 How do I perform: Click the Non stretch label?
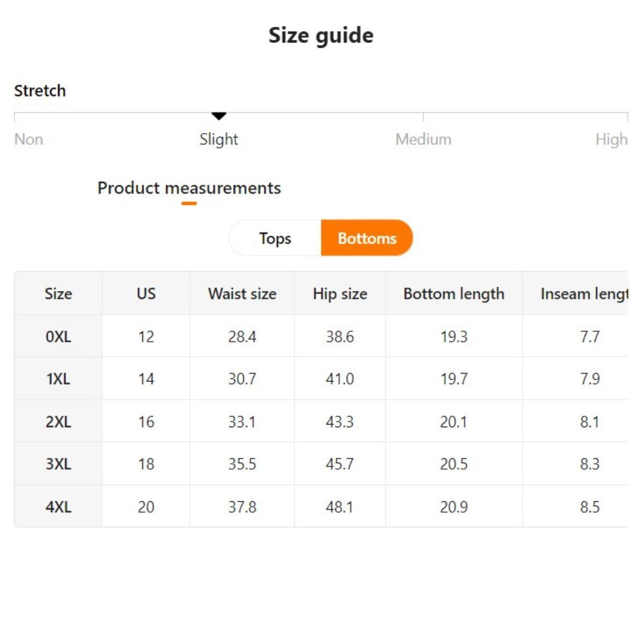(28, 140)
